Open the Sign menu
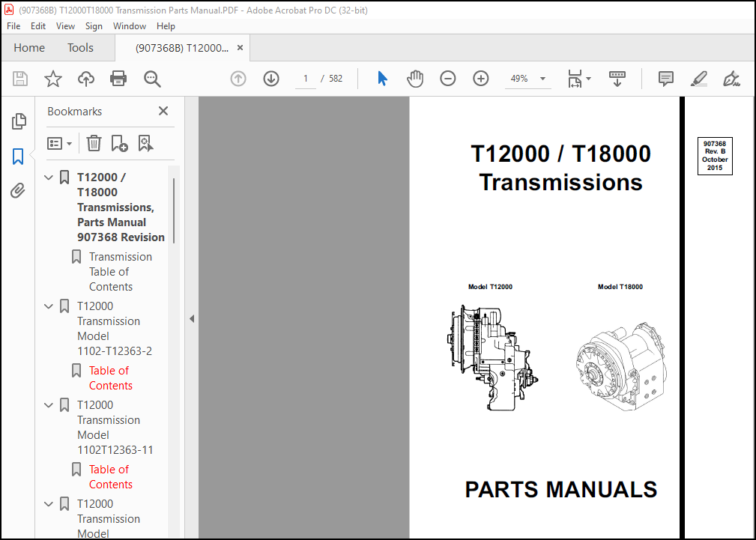 (x=94, y=26)
